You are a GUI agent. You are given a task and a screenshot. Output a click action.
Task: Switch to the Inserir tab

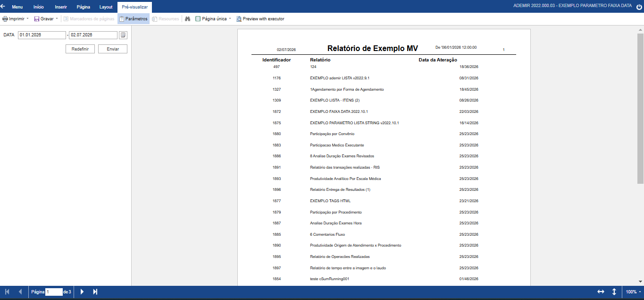pos(61,7)
